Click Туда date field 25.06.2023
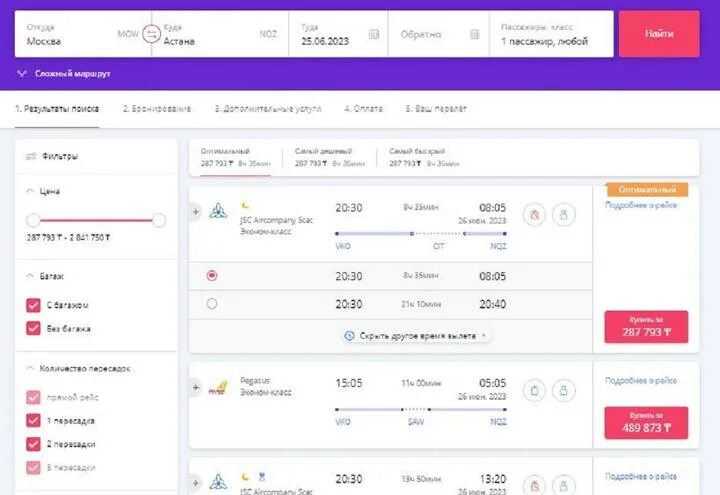This screenshot has width=720, height=495. click(338, 34)
